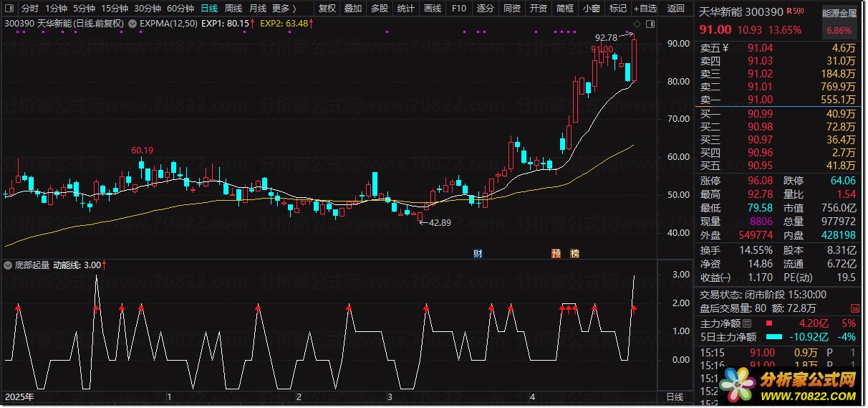Select the 30分钟 period
Viewport: 868px width, 408px height.
point(148,9)
